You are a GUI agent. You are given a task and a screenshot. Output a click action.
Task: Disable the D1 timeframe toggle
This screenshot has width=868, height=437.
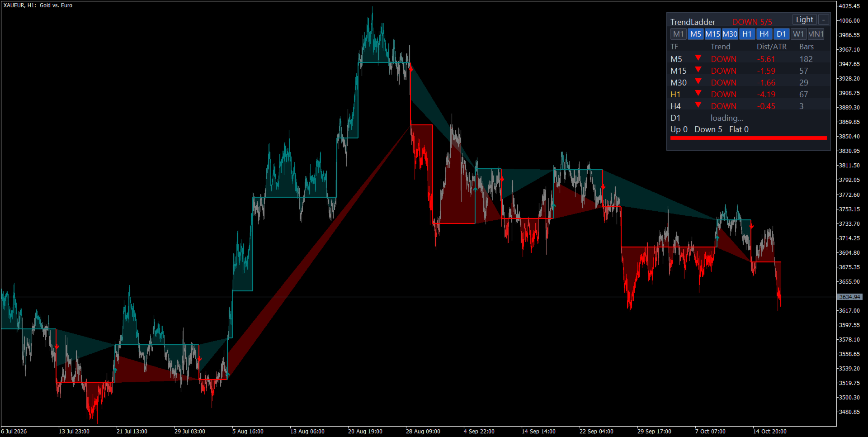point(781,34)
